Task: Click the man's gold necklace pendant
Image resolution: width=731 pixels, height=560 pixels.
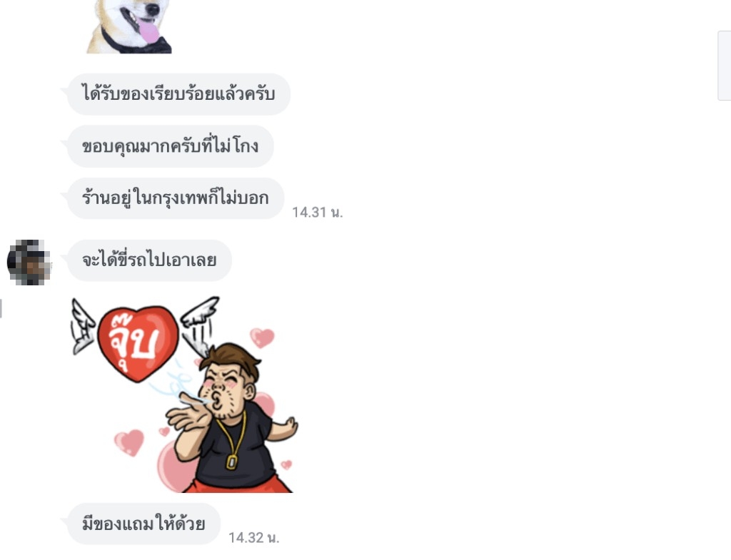Action: (231, 462)
